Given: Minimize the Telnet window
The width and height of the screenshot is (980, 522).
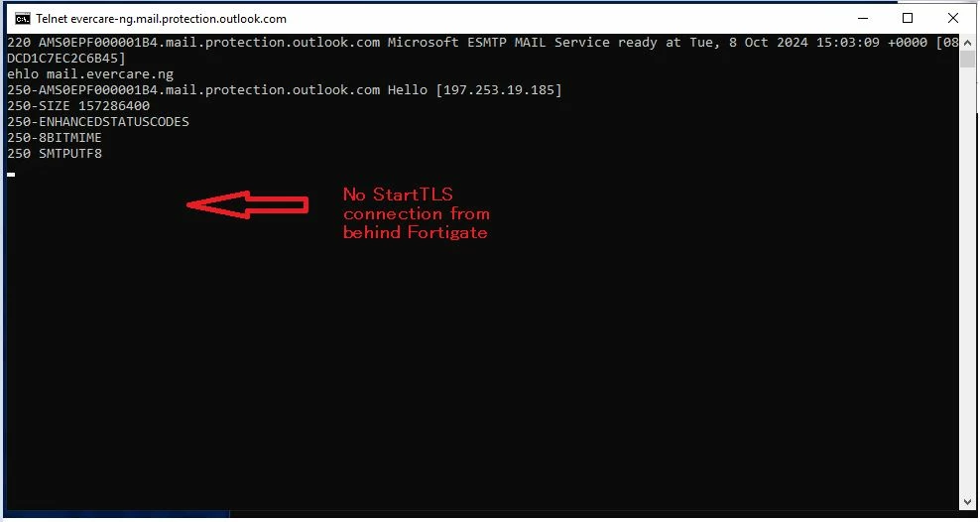Looking at the screenshot, I should 863,18.
